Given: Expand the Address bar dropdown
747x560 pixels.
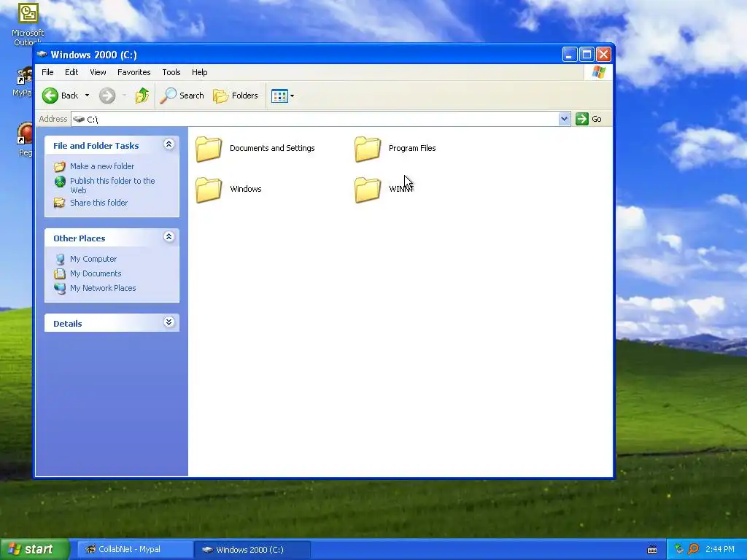Looking at the screenshot, I should click(x=564, y=119).
